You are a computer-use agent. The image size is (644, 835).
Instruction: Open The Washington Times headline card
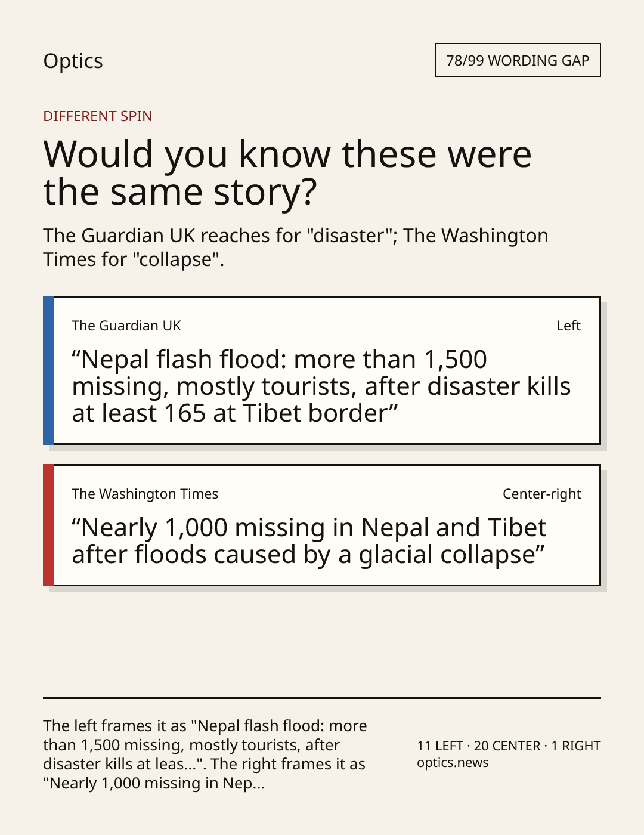322,525
